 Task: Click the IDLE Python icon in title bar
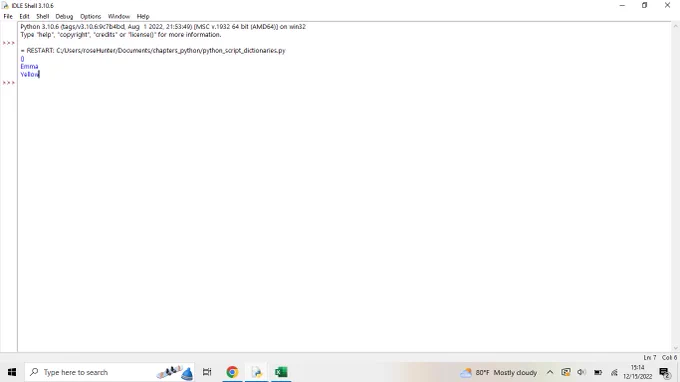5,6
